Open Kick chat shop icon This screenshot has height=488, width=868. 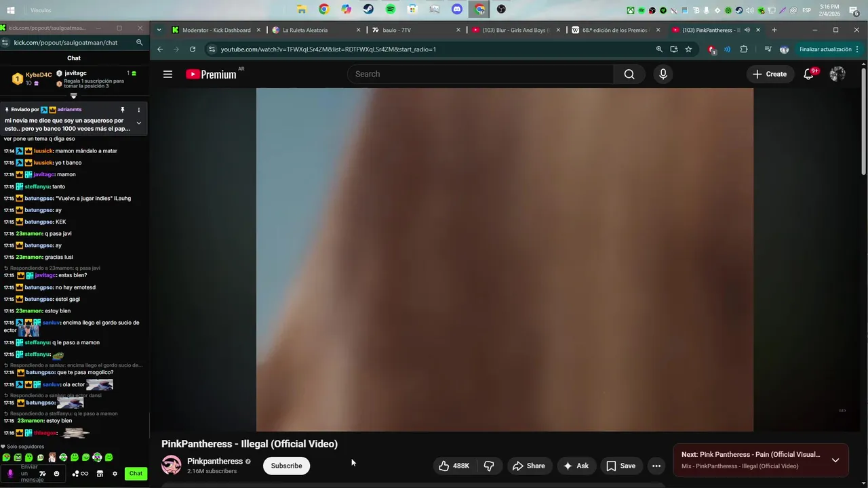point(100,474)
